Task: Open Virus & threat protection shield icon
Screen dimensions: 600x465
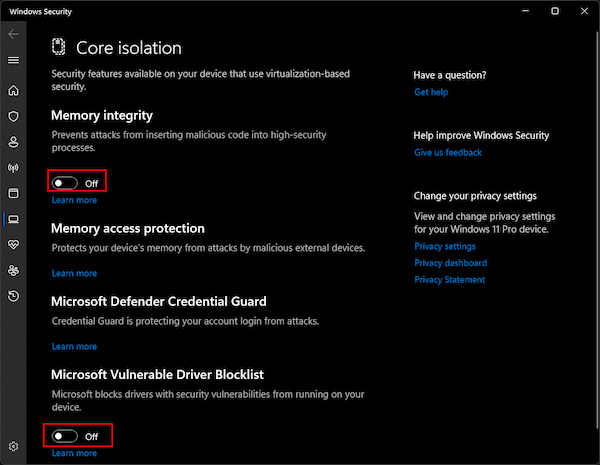Action: click(x=13, y=116)
